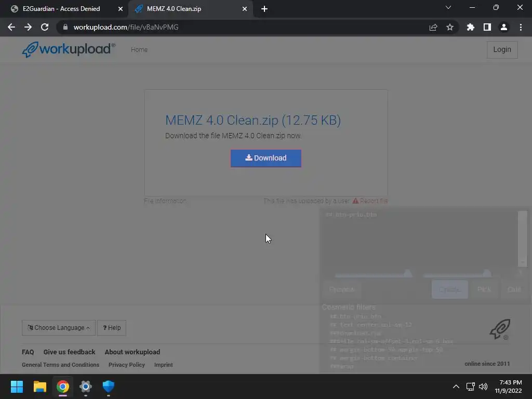Screen dimensions: 532x399
Task: Select the first cosmetic filter ##.btn-prio.btn
Action: coord(355,316)
